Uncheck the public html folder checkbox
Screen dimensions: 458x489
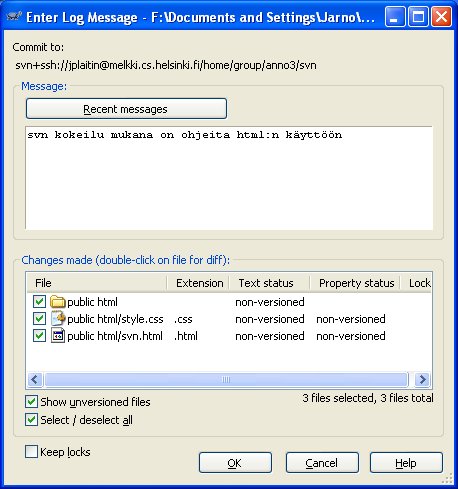[x=39, y=302]
